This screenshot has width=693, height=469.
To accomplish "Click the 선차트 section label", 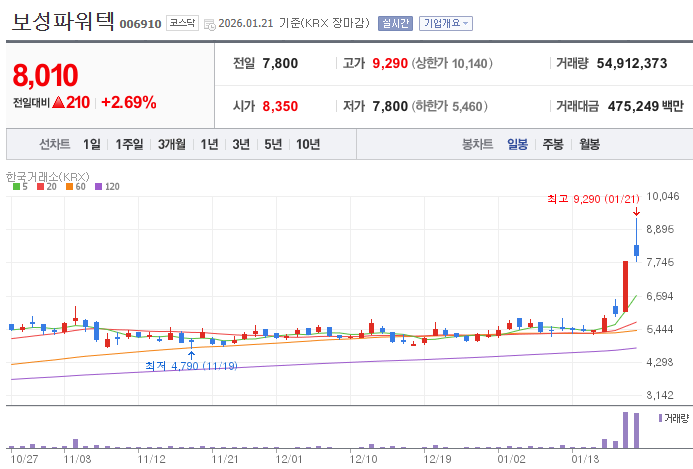I will (54, 144).
